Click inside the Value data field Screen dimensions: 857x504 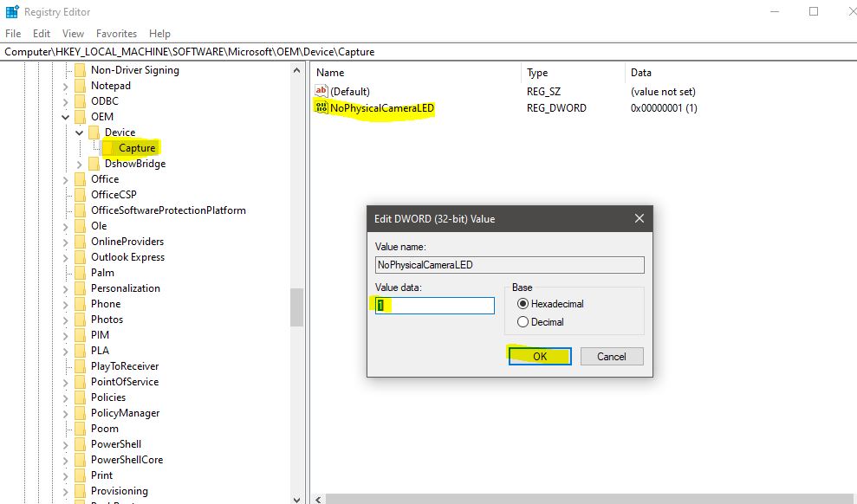(x=433, y=305)
